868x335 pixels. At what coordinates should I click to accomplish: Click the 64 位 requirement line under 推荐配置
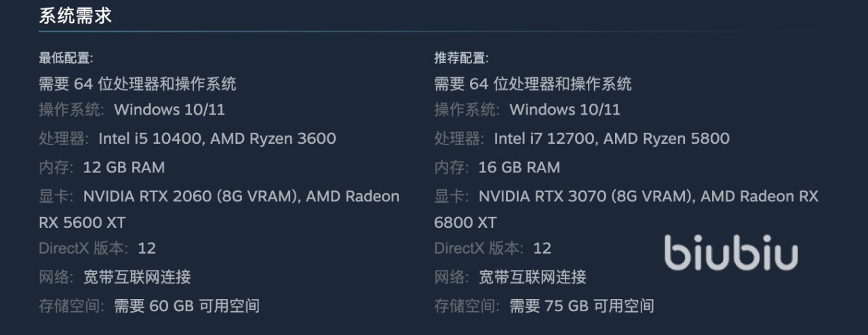tap(533, 84)
